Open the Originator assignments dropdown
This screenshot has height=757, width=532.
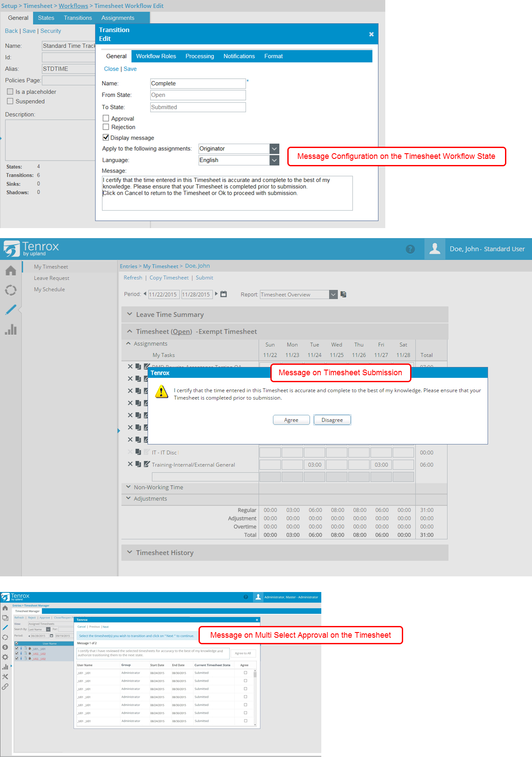tap(274, 148)
